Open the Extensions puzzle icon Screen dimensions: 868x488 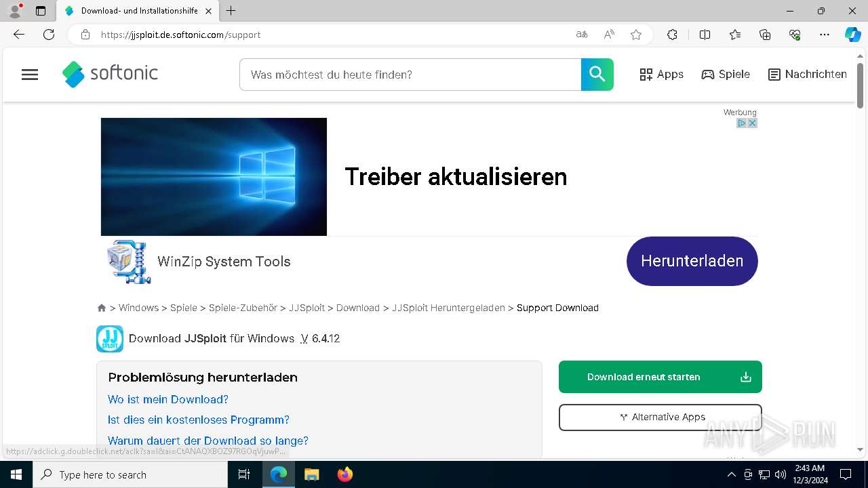pyautogui.click(x=672, y=35)
